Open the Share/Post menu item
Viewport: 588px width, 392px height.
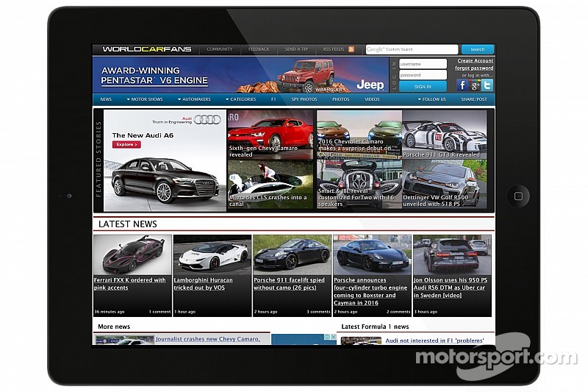coord(474,99)
